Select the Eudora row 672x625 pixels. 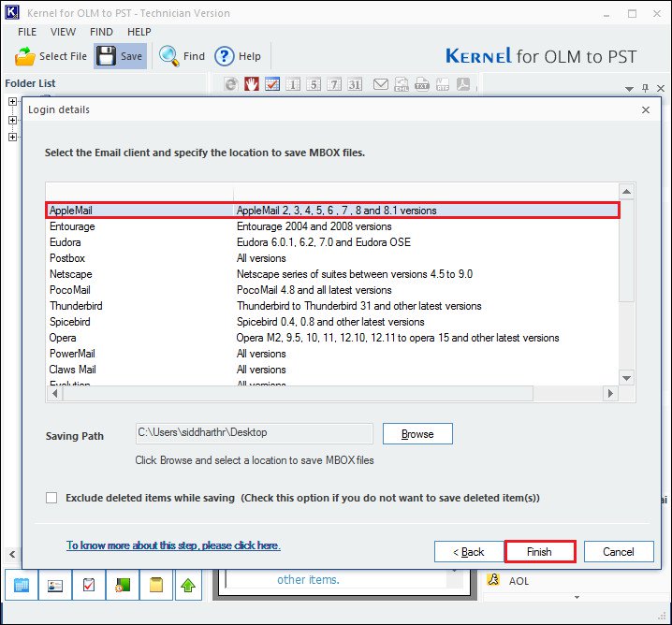[x=332, y=242]
